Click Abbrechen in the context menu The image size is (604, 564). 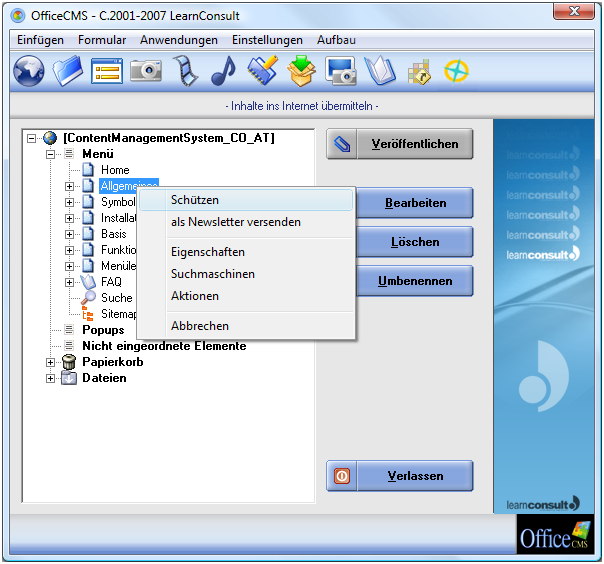pyautogui.click(x=246, y=326)
